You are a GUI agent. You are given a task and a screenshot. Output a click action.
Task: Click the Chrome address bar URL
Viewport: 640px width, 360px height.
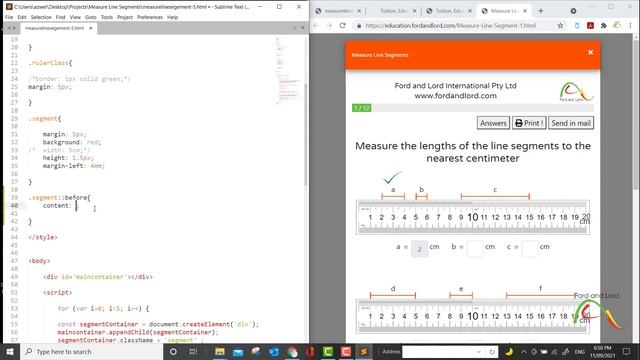pyautogui.click(x=451, y=25)
